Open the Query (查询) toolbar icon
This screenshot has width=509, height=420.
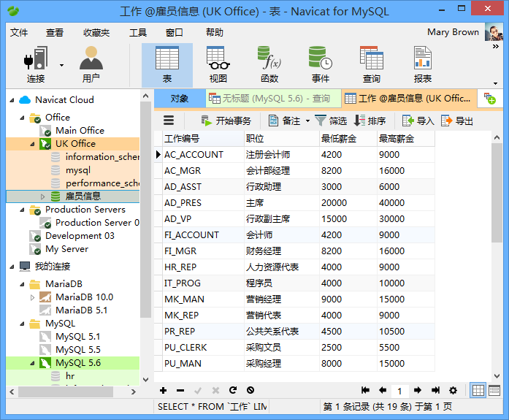tap(372, 65)
